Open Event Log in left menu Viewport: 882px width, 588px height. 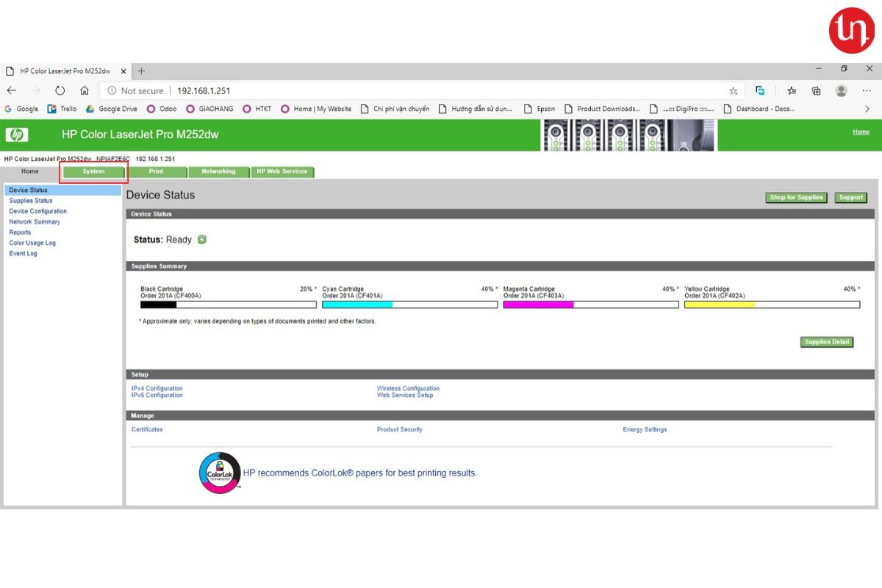point(23,254)
